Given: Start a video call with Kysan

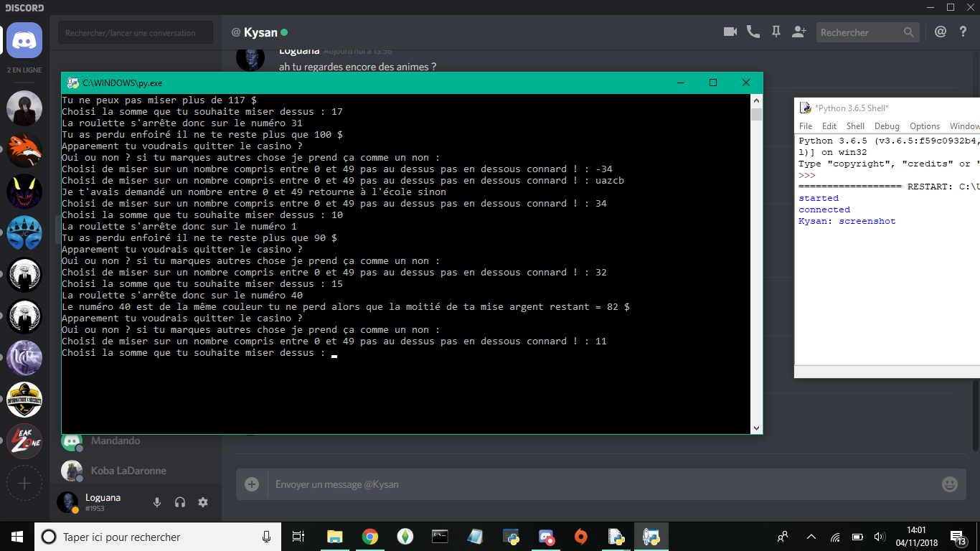Looking at the screenshot, I should (730, 32).
